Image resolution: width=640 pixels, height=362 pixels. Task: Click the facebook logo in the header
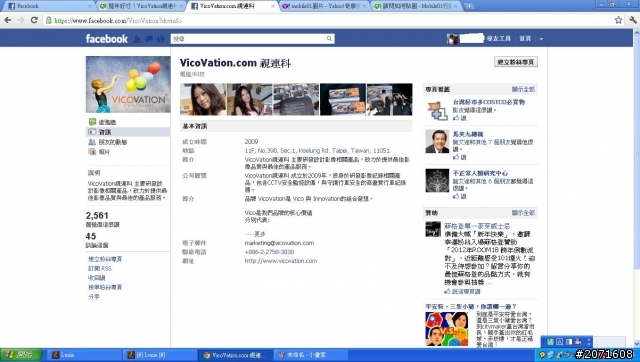(x=107, y=39)
